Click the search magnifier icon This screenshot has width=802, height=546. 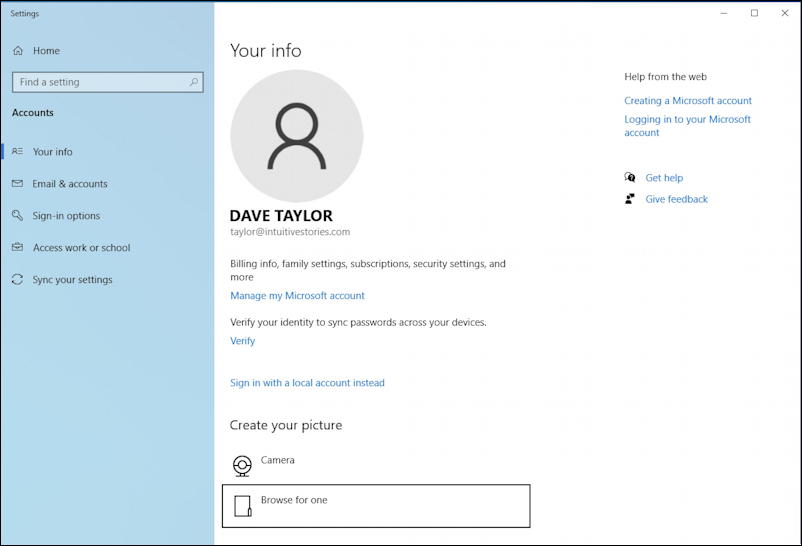pyautogui.click(x=194, y=82)
